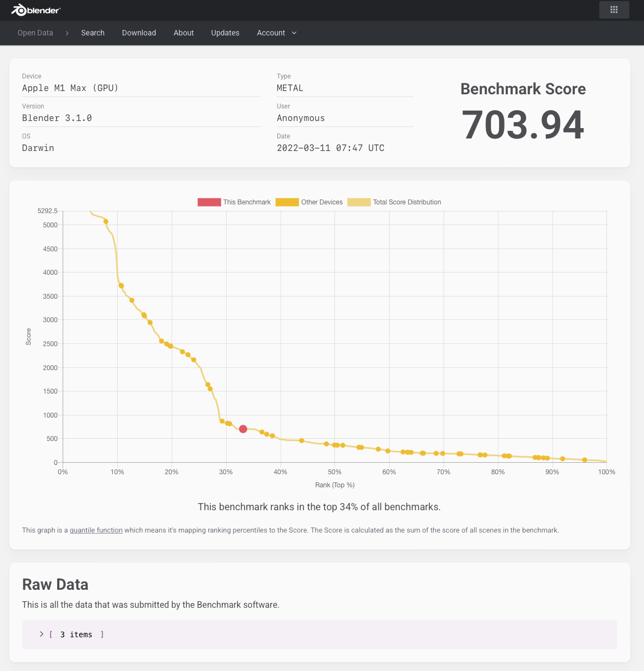Viewport: 644px width, 671px height.
Task: Click the METAL type value
Action: 290,88
